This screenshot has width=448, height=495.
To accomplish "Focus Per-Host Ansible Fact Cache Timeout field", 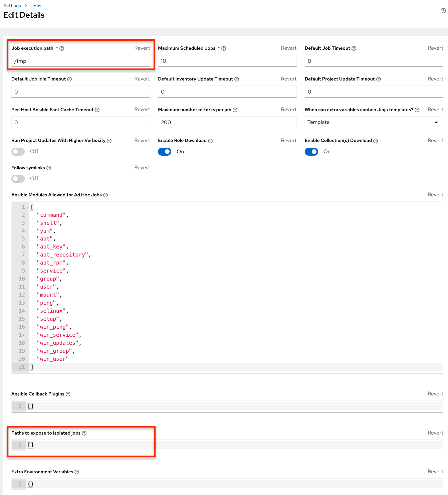I will tap(80, 122).
